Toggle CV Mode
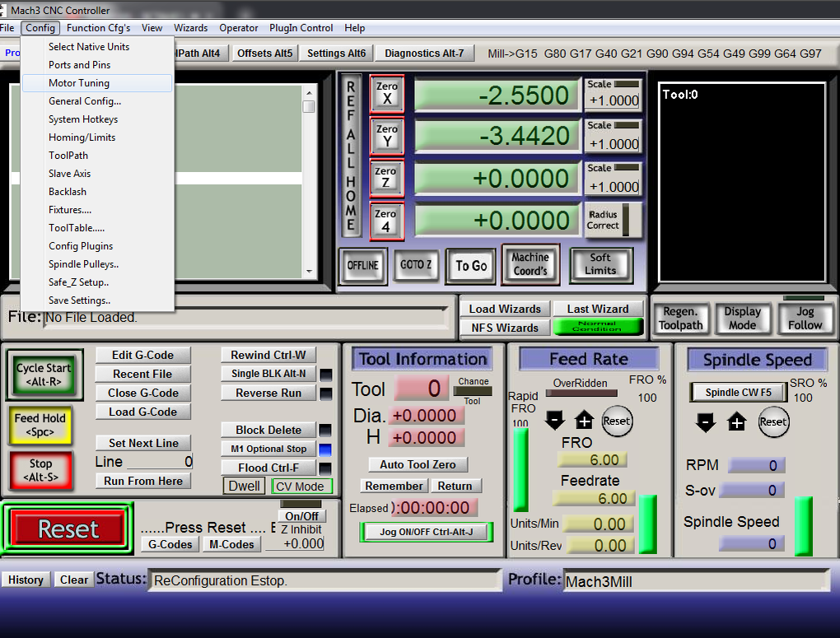This screenshot has width=840, height=638. point(300,487)
